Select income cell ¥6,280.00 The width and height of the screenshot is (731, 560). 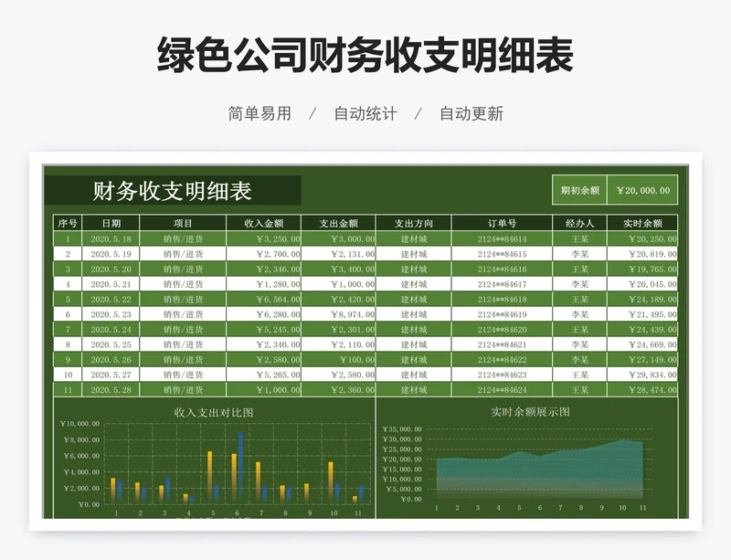click(x=264, y=314)
